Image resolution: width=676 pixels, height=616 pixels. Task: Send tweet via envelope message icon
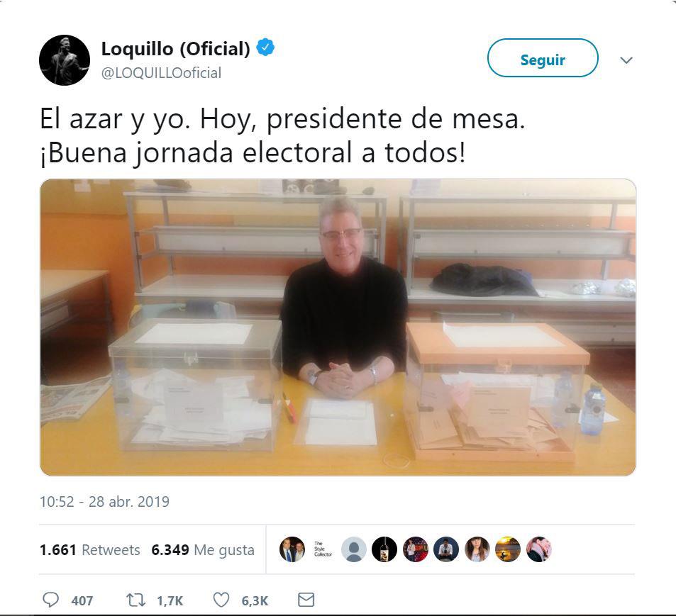click(x=306, y=600)
